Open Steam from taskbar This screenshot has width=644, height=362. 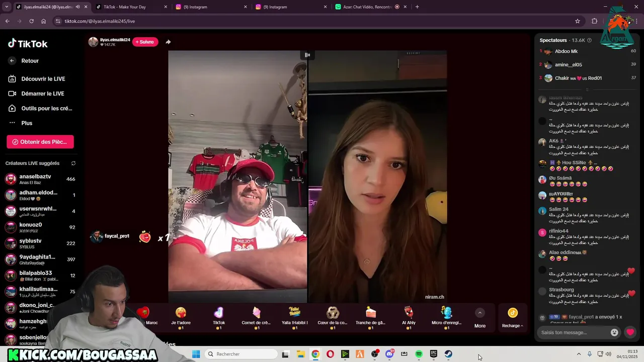[x=448, y=354]
